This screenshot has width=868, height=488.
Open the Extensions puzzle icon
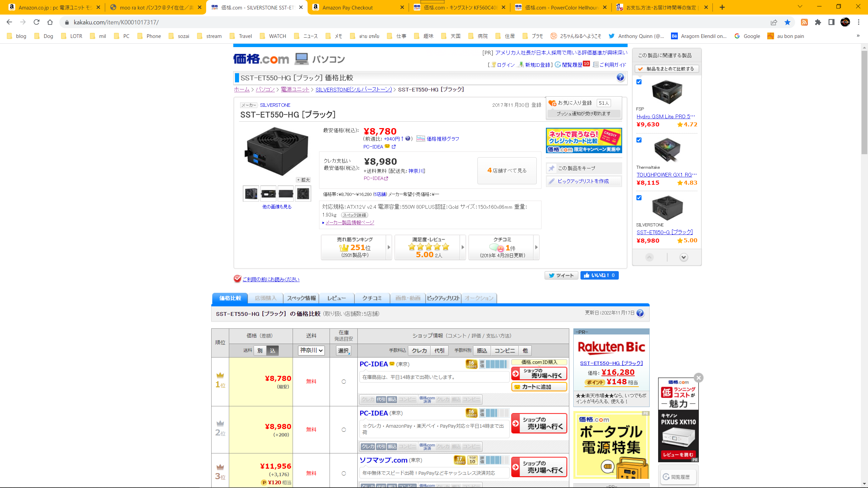tap(818, 22)
